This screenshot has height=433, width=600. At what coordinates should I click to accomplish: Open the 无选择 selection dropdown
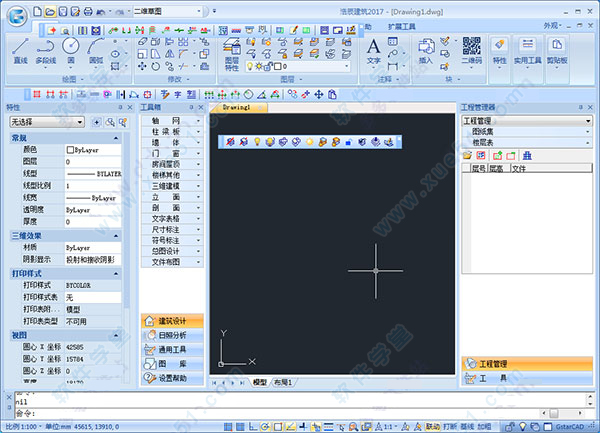click(x=46, y=122)
